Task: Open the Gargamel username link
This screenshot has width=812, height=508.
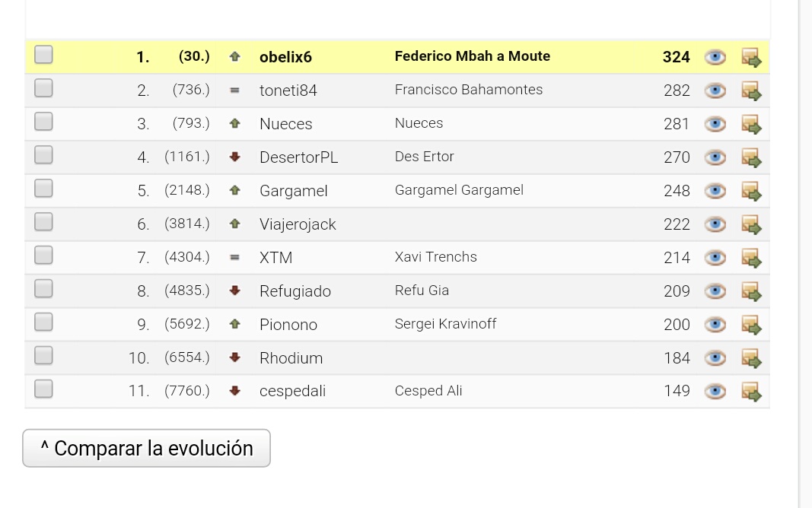Action: pyautogui.click(x=294, y=191)
